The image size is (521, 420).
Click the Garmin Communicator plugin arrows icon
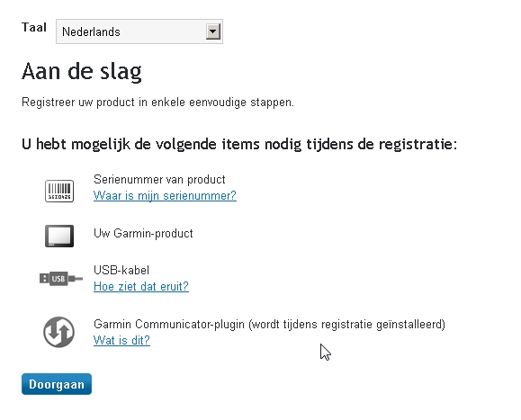pyautogui.click(x=58, y=332)
